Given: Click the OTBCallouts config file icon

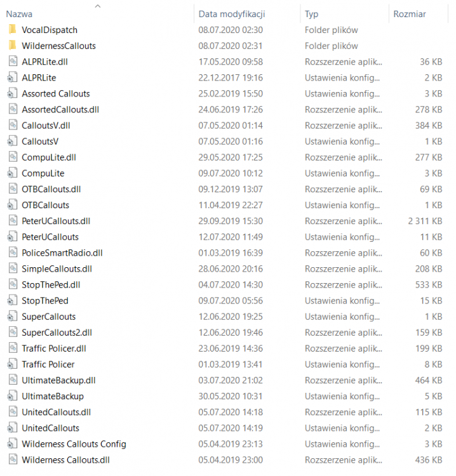Looking at the screenshot, I should tap(13, 205).
